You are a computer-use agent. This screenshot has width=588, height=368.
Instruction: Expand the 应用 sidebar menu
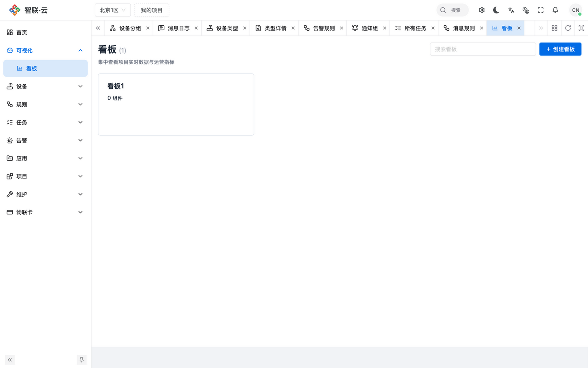(x=45, y=158)
